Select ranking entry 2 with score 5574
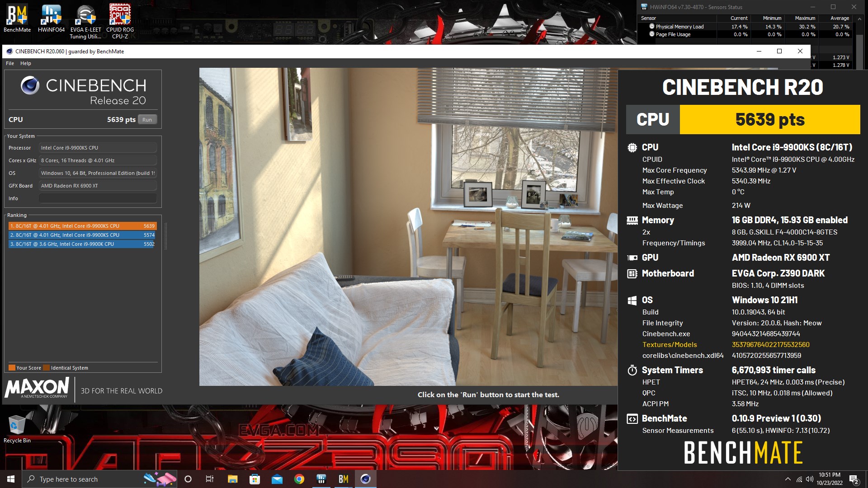Image resolution: width=868 pixels, height=488 pixels. pyautogui.click(x=82, y=235)
